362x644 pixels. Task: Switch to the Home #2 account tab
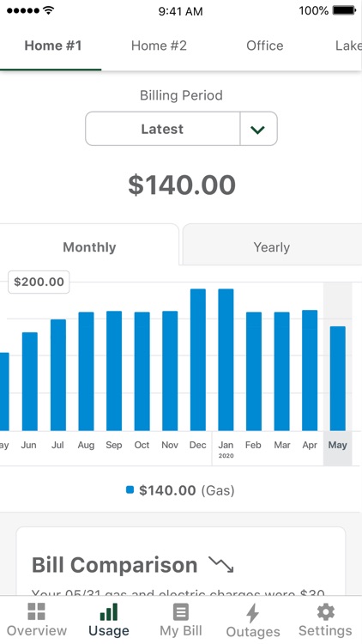159,46
